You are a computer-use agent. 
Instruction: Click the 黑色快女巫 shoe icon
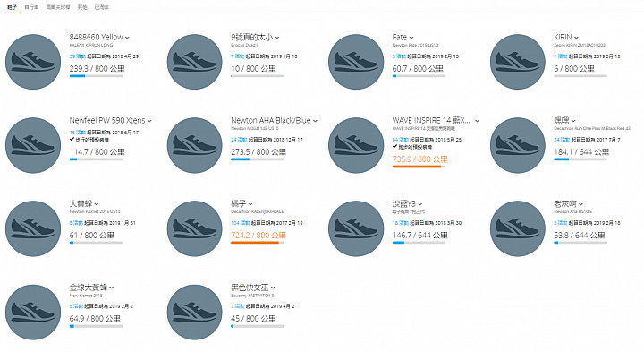tap(195, 312)
